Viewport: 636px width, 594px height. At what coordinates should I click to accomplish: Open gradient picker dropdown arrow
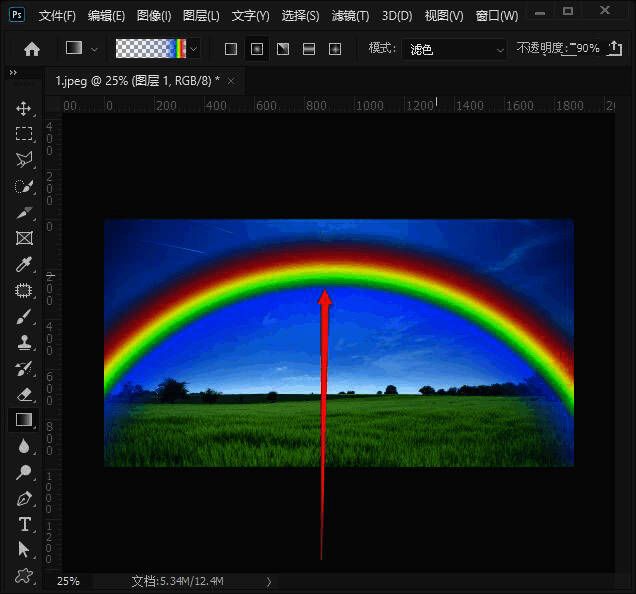pos(194,49)
